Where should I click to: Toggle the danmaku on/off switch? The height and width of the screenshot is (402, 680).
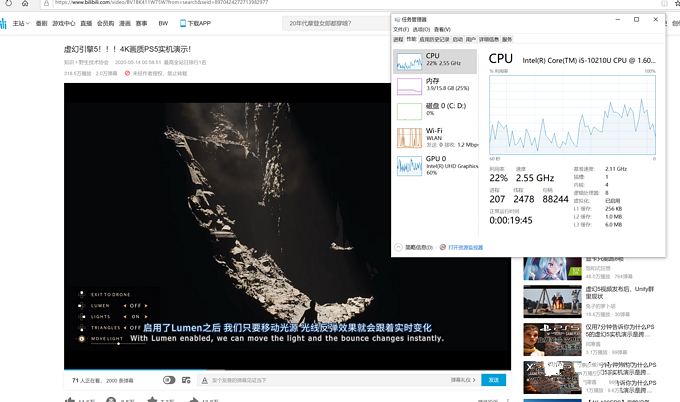(x=169, y=380)
